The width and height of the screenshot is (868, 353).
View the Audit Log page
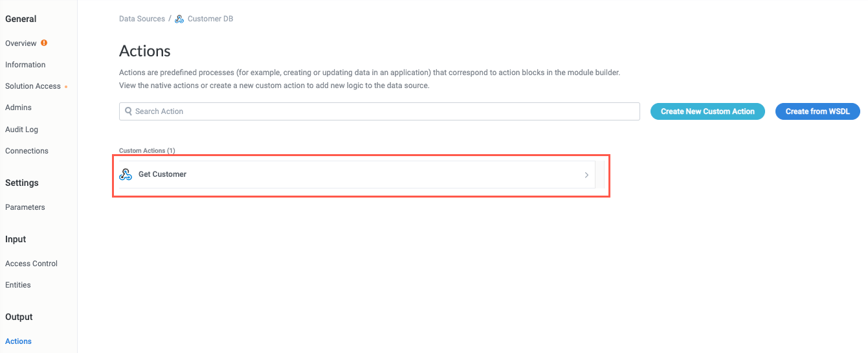point(21,130)
